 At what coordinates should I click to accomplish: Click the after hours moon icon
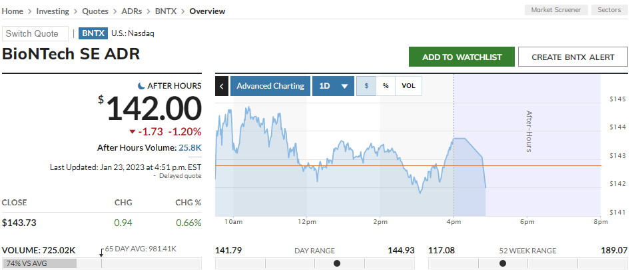141,86
